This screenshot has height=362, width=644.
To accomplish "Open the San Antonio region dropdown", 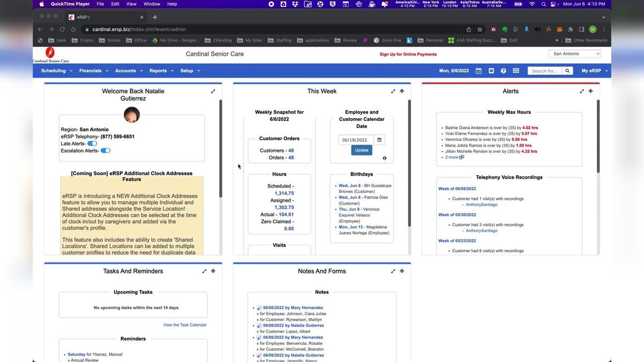I will pyautogui.click(x=574, y=54).
